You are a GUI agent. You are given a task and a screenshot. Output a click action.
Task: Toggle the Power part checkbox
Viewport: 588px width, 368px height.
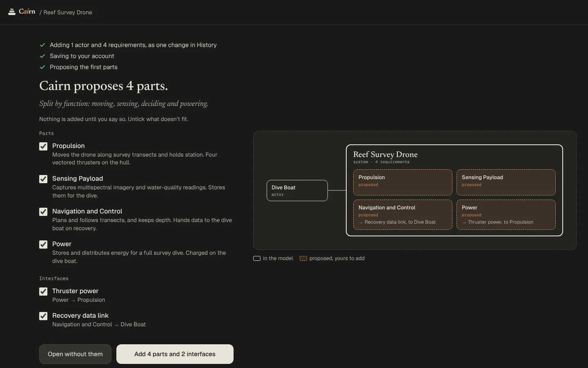pyautogui.click(x=43, y=245)
